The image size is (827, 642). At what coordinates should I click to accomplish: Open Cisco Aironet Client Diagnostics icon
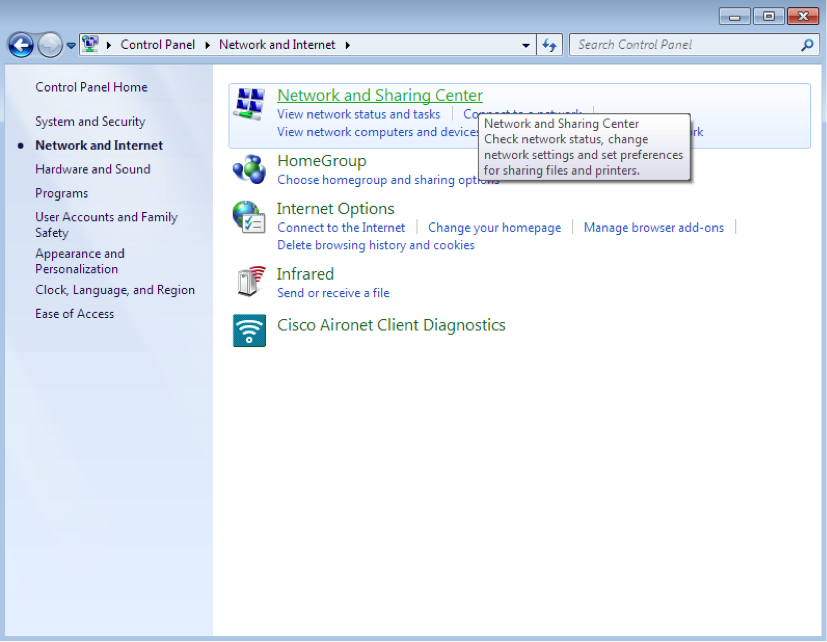pos(247,330)
